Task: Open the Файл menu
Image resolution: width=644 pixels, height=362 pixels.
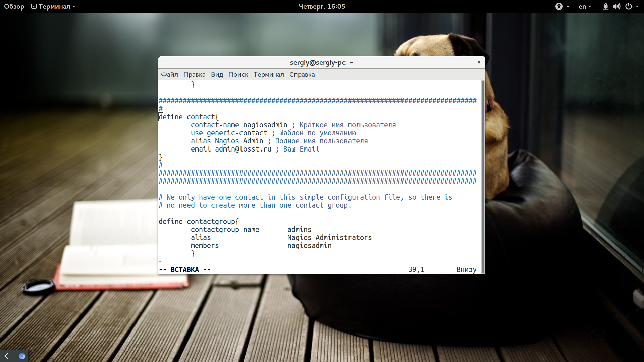Action: [169, 74]
